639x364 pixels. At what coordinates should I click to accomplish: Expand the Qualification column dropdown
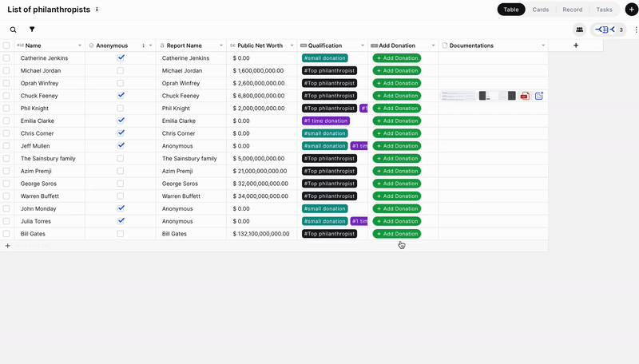point(363,45)
